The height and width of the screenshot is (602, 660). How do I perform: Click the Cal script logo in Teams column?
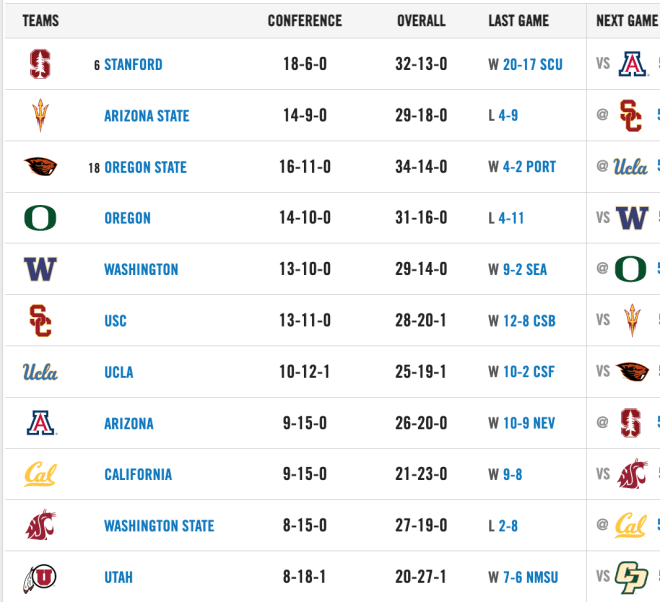click(40, 474)
